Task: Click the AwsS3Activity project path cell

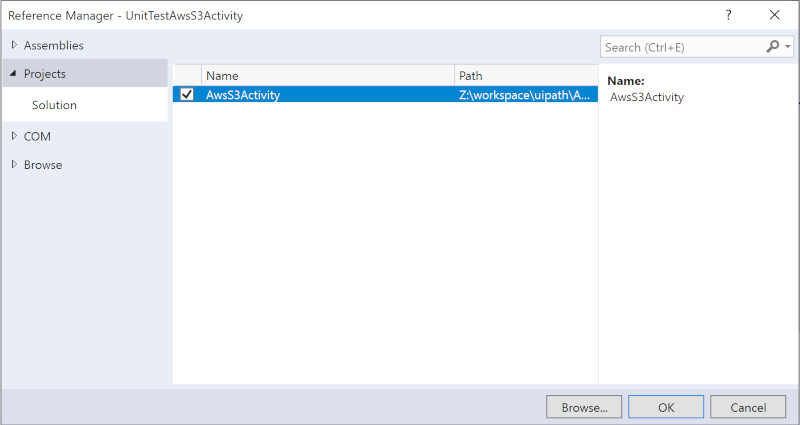Action: coord(524,95)
